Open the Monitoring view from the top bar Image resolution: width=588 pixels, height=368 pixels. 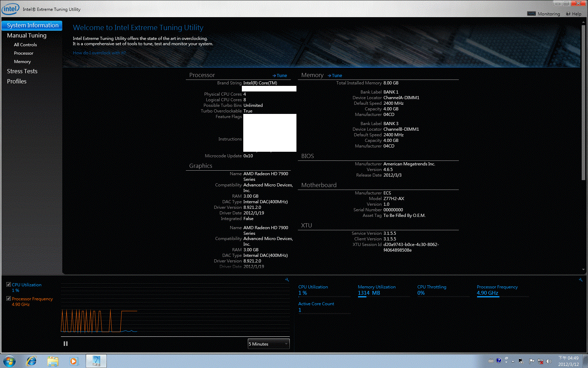544,14
